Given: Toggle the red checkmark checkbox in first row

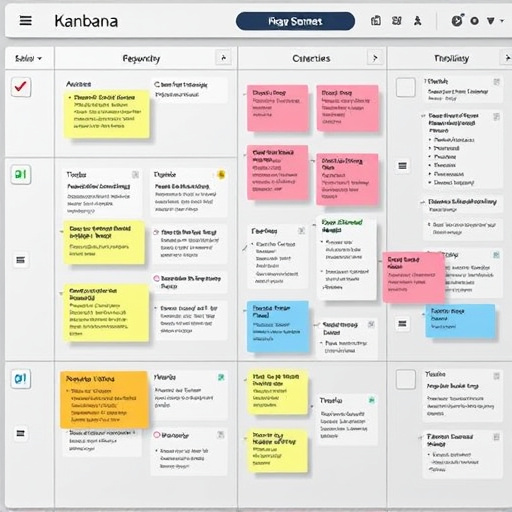Looking at the screenshot, I should click(x=21, y=87).
